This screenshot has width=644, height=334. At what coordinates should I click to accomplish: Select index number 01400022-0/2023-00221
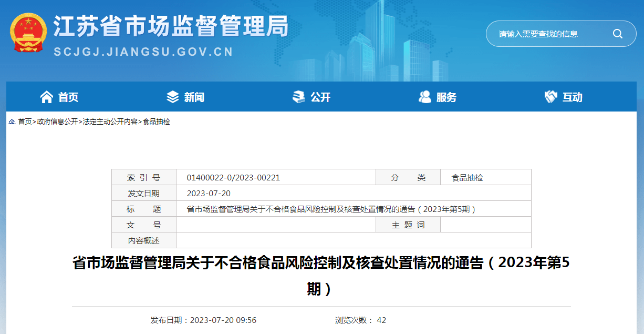point(233,177)
